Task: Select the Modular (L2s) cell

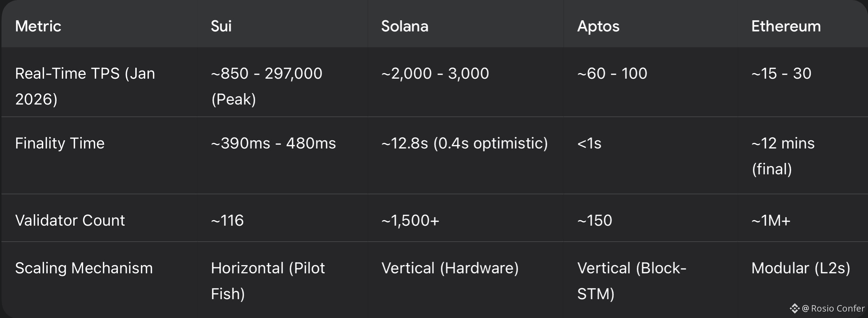Action: click(x=800, y=268)
